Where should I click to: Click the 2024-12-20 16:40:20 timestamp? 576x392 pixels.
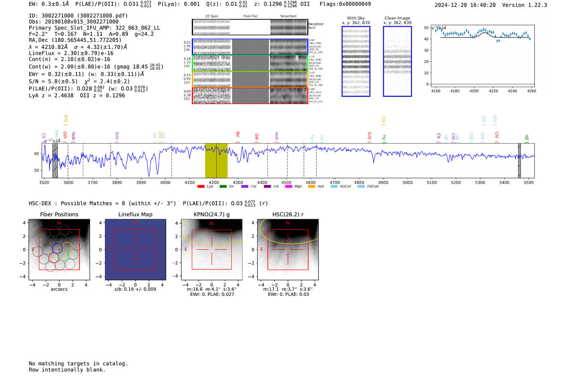tap(465, 5)
